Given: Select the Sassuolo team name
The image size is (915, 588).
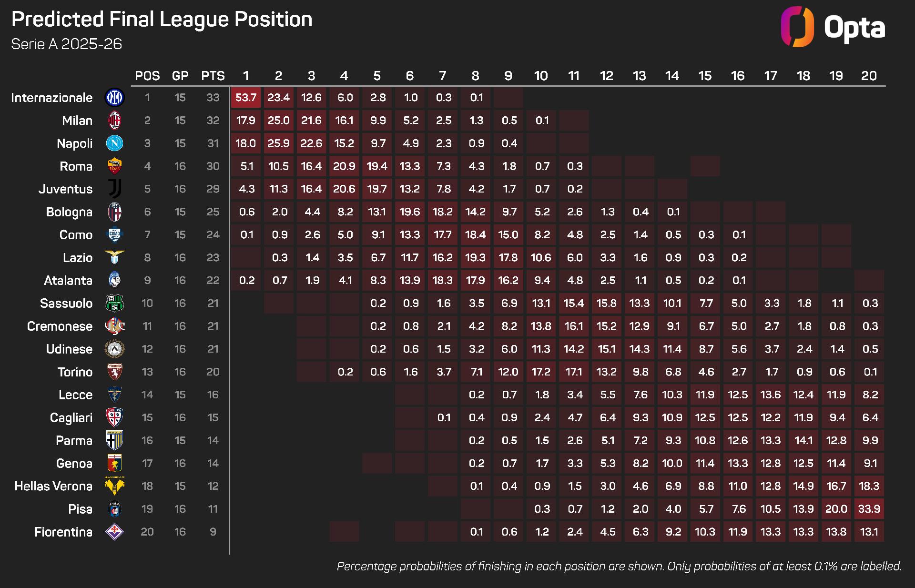Looking at the screenshot, I should 66,304.
